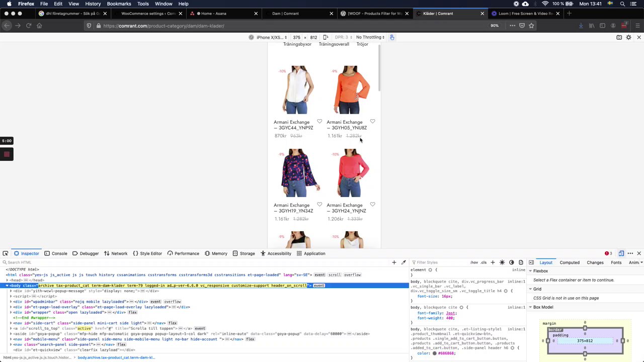Open the macOS Spotlight search

[622, 4]
